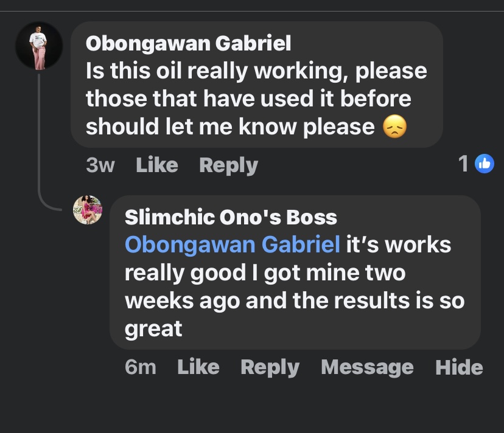This screenshot has height=433, width=504.
Task: Click the 6m timestamp
Action: point(140,367)
